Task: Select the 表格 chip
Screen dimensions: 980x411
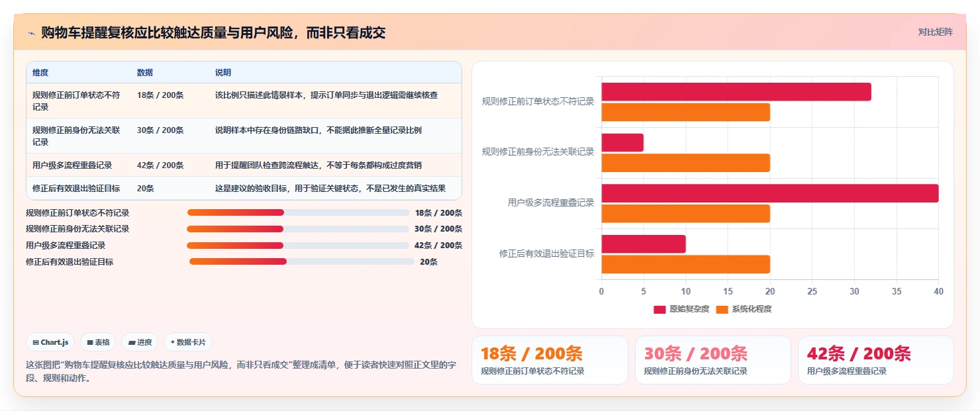Action: (98, 342)
